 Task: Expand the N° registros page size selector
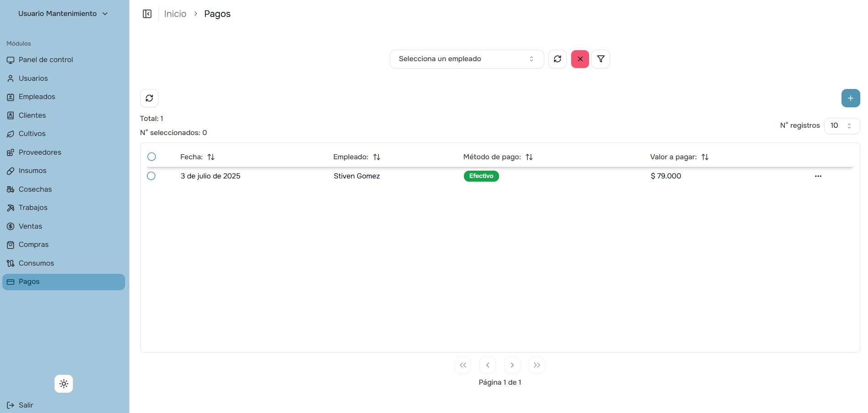point(841,125)
